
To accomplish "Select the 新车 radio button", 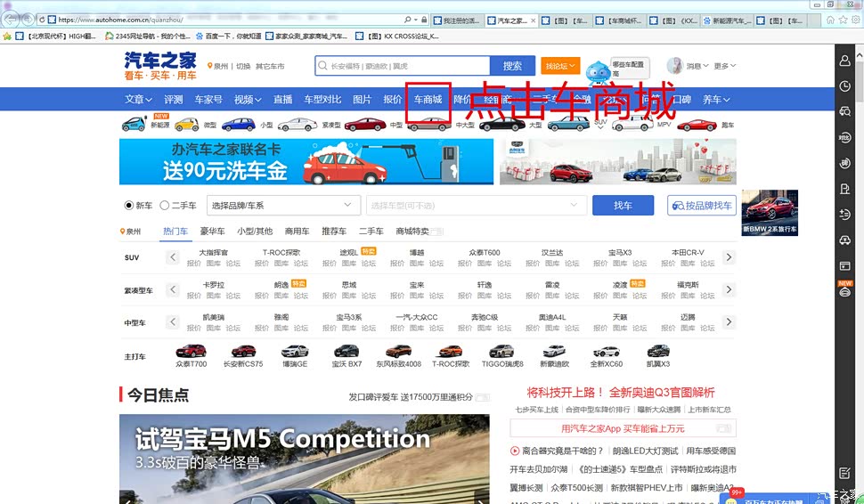I will (129, 206).
